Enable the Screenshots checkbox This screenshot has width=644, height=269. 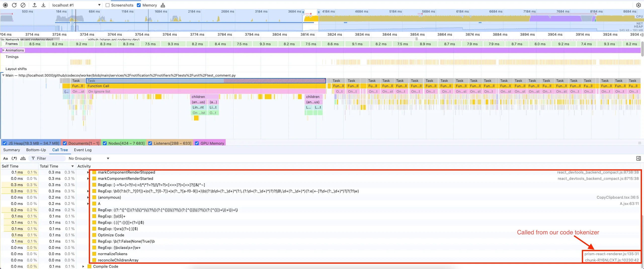[x=108, y=5]
